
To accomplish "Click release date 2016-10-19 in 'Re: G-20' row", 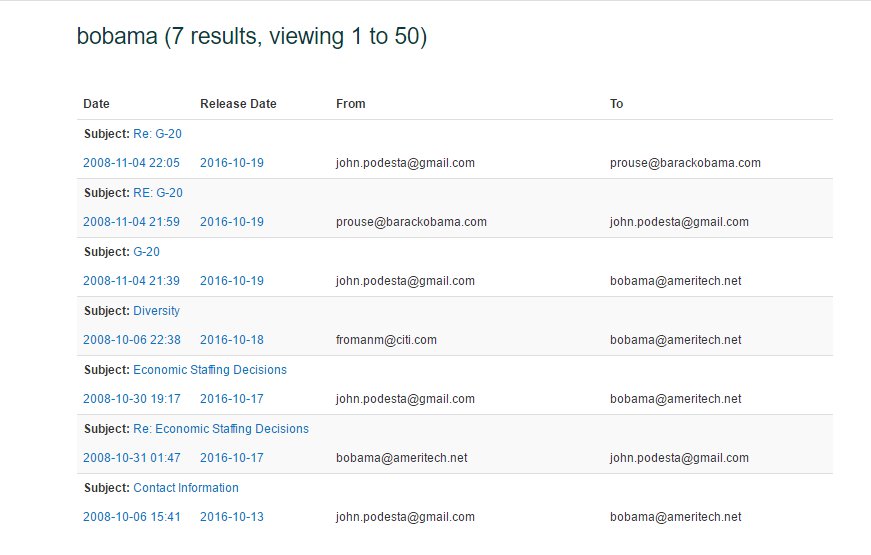I will (232, 163).
